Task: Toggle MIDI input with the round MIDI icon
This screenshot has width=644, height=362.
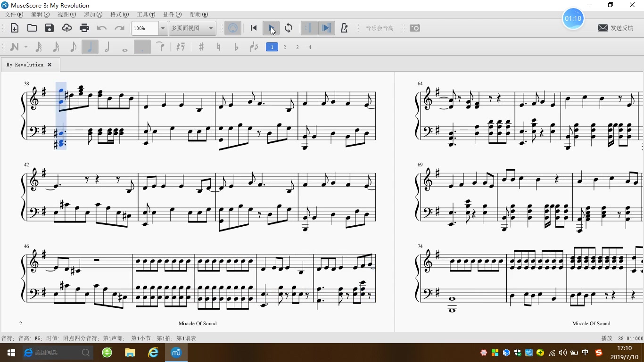Action: point(233,28)
